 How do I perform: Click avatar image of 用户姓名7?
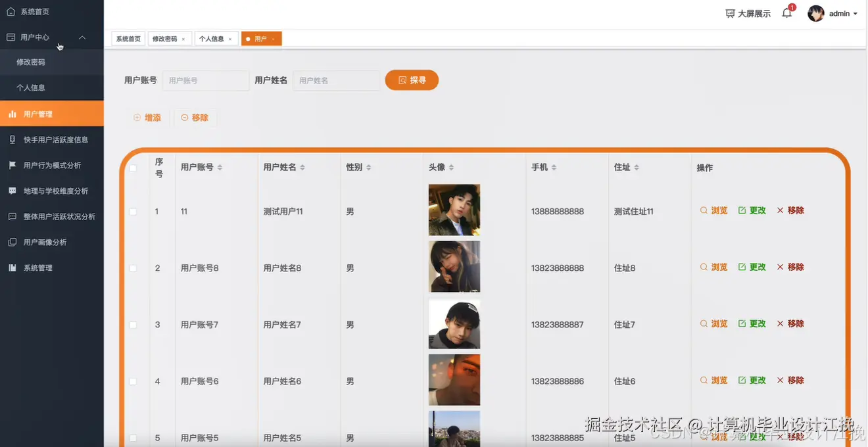[454, 324]
